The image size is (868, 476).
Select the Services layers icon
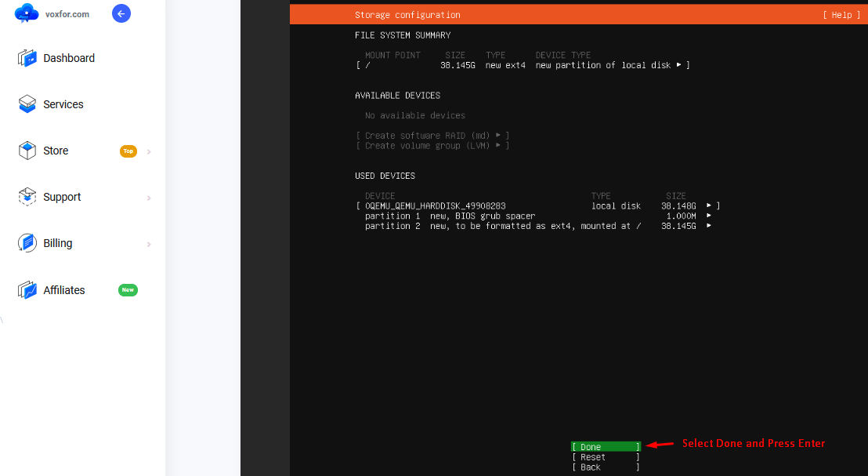[26, 104]
